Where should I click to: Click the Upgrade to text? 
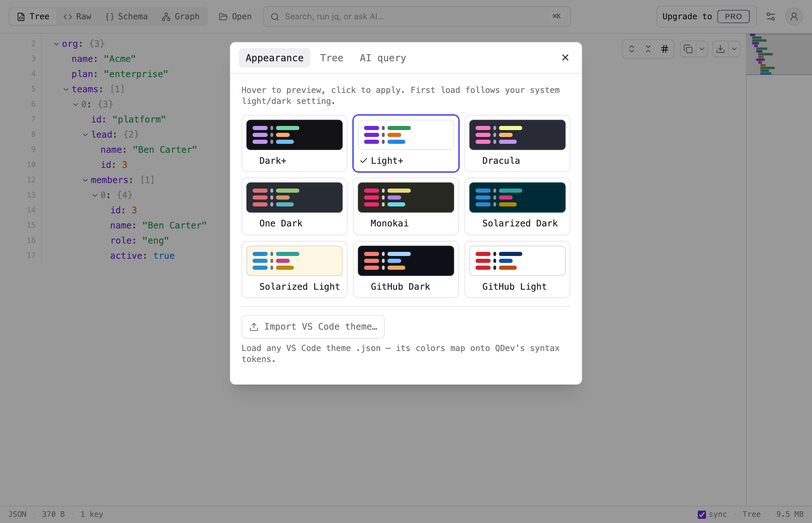687,17
